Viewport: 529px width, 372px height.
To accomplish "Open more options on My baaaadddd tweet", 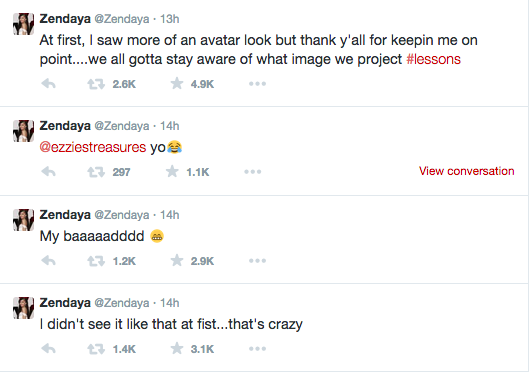I will pyautogui.click(x=257, y=261).
